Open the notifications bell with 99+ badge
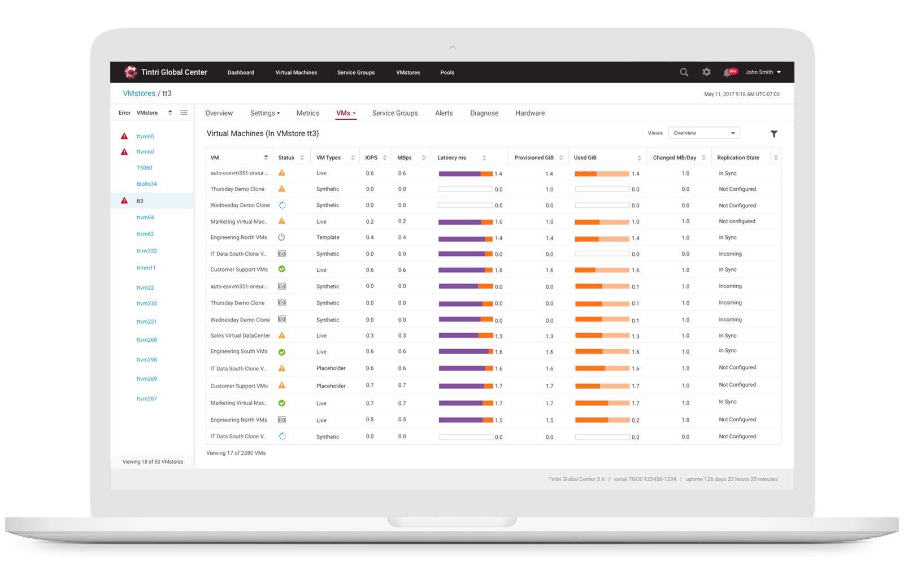Viewport: 904px width, 588px height. pos(730,72)
